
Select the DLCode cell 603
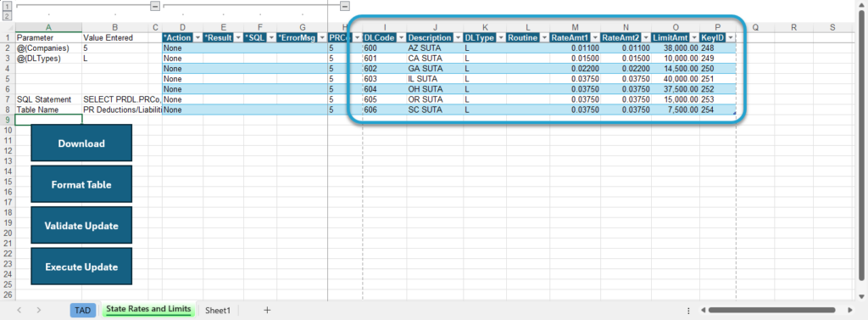[385, 79]
